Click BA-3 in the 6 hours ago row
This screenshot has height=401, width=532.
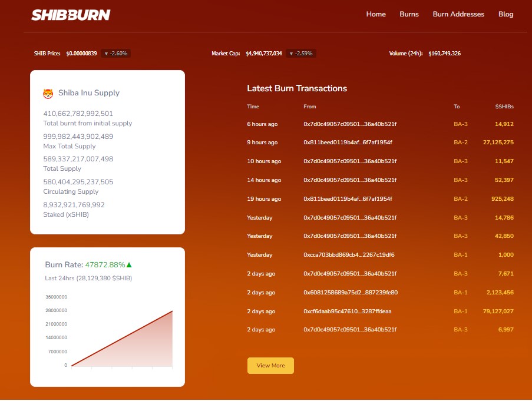tap(460, 124)
